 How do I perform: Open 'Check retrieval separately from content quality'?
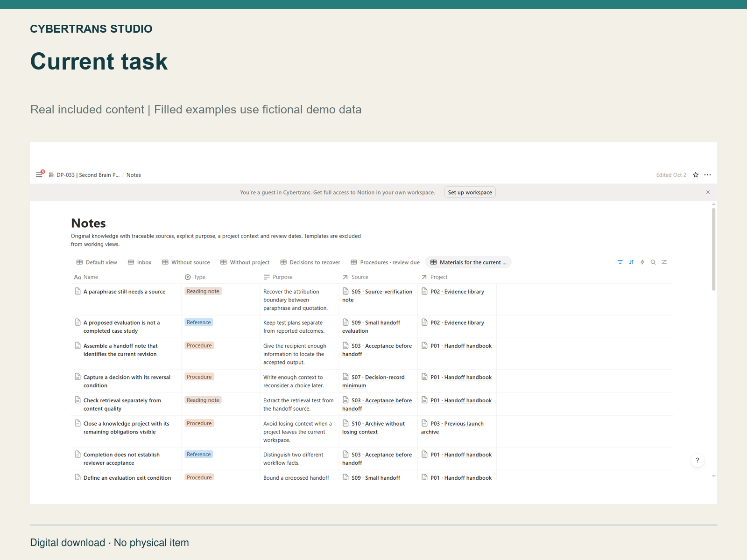122,405
